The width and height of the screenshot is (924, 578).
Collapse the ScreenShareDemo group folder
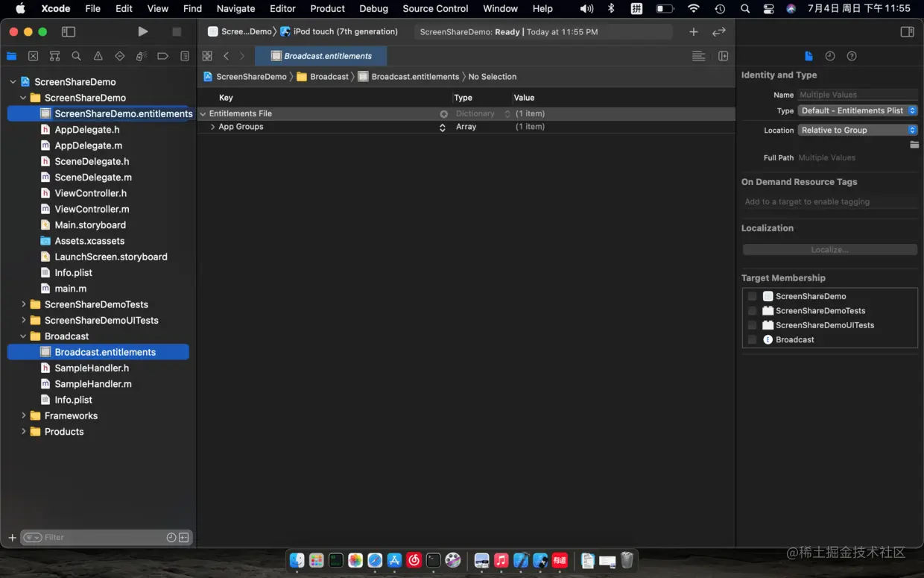[x=24, y=98]
